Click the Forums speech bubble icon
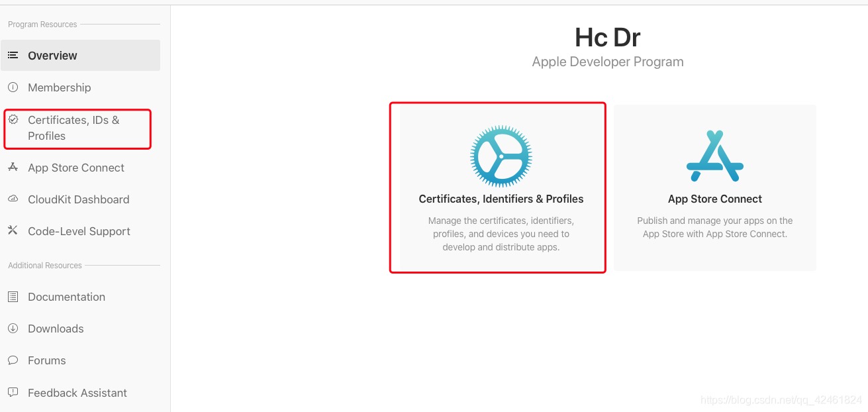 coord(13,360)
